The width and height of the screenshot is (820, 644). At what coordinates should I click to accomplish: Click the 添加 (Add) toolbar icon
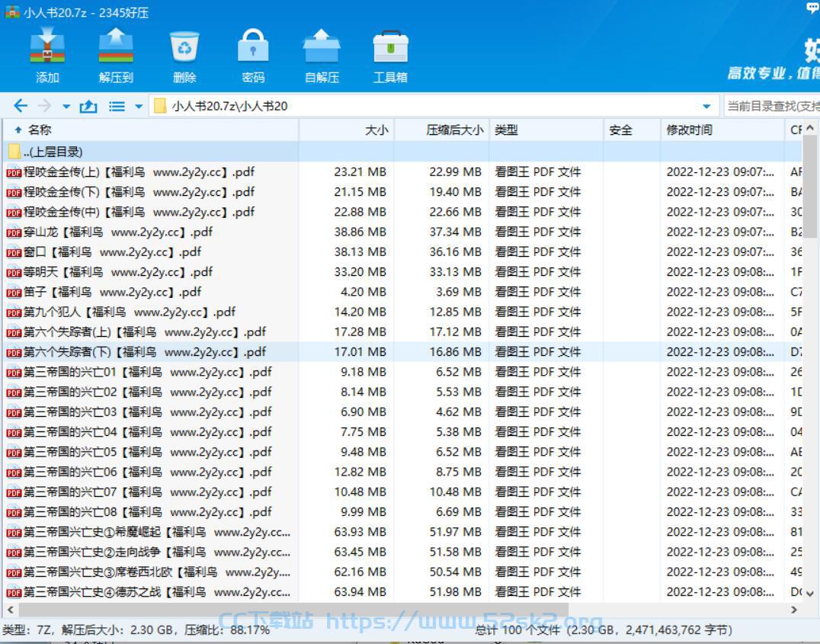click(47, 47)
